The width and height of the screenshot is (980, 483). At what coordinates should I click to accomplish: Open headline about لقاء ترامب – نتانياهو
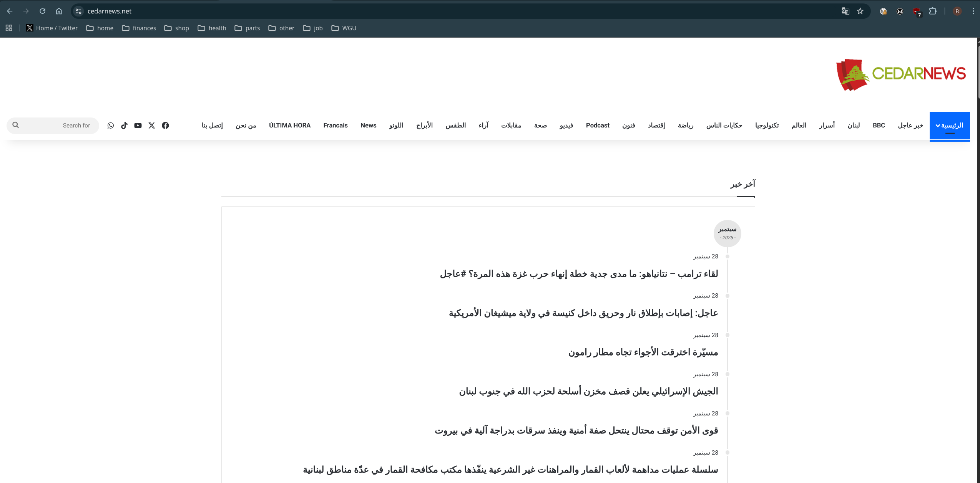pos(579,274)
